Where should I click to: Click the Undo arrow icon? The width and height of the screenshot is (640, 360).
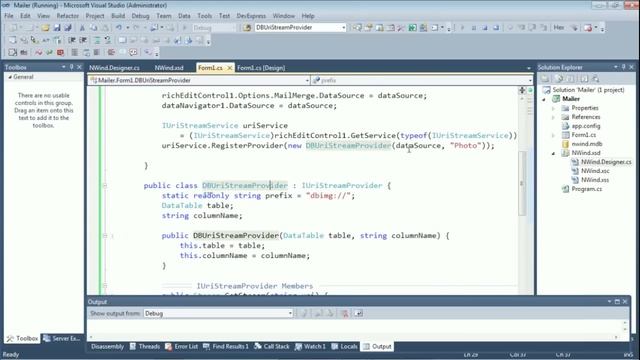(x=119, y=28)
